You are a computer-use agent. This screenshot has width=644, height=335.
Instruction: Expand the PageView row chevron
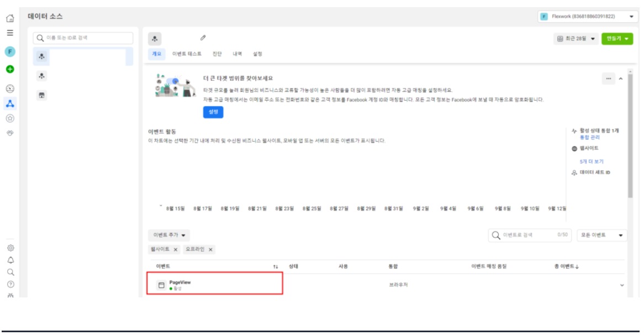coord(622,285)
